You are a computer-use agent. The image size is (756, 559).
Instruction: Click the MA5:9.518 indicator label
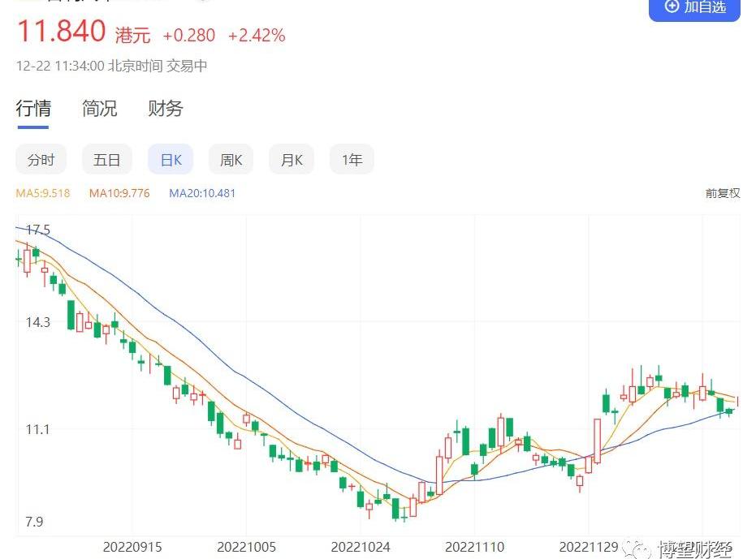click(x=43, y=193)
